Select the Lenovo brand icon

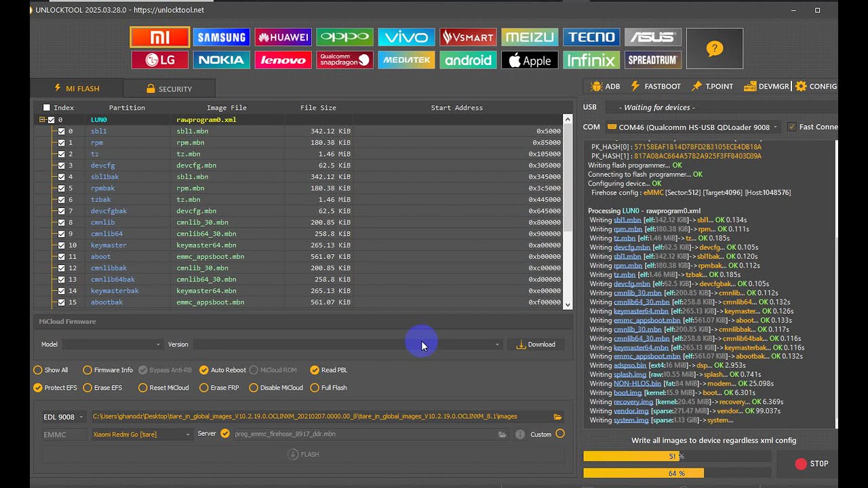tap(283, 60)
